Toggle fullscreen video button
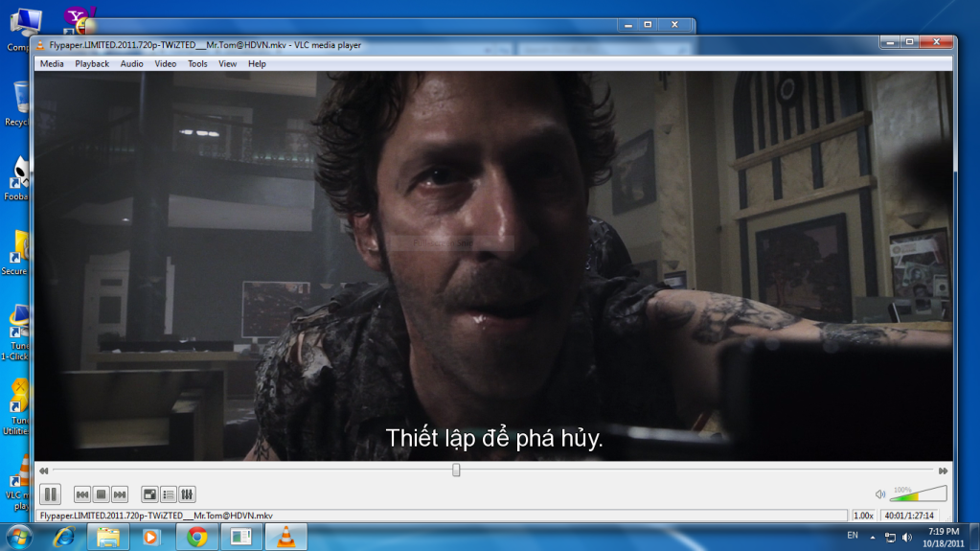 click(x=149, y=494)
